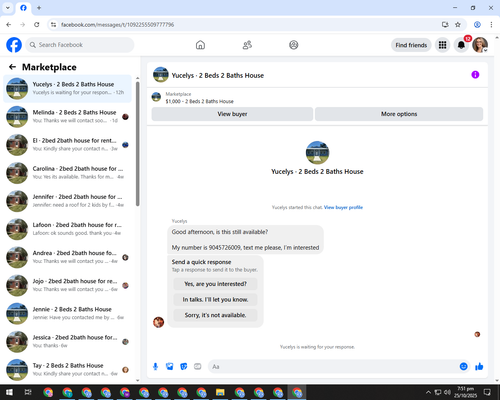Bookmark this page with the star

pos(458,25)
